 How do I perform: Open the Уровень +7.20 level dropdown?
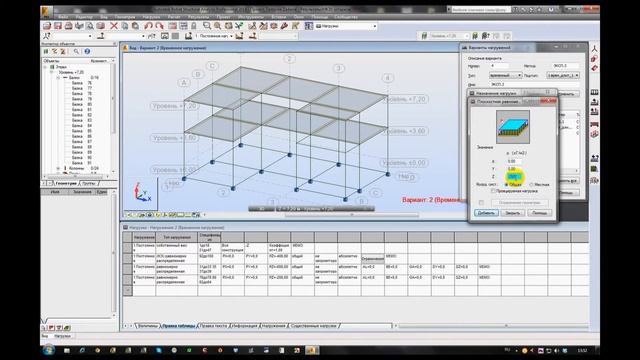point(467,36)
